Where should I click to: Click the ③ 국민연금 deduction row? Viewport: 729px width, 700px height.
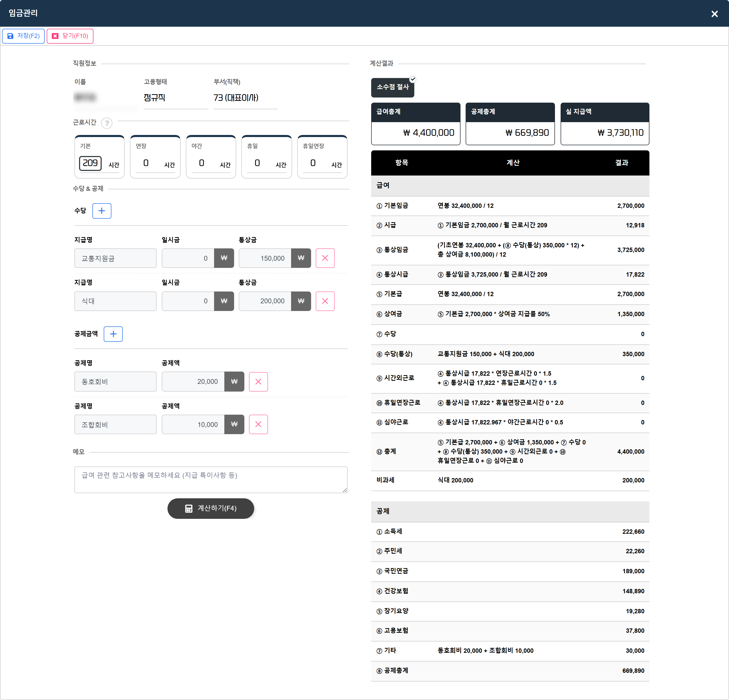click(510, 571)
